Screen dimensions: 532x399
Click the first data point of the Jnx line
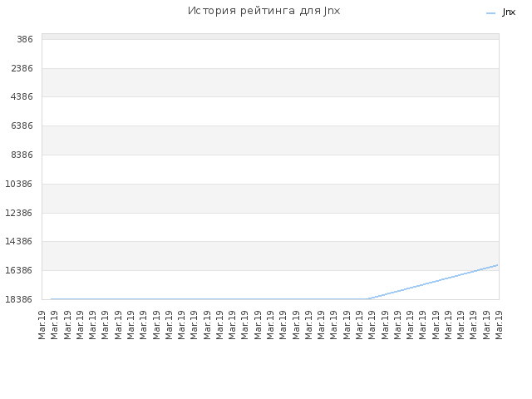(52, 299)
